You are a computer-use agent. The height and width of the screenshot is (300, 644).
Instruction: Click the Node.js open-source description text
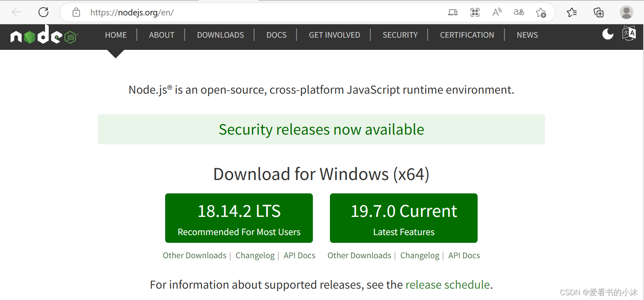coord(321,90)
